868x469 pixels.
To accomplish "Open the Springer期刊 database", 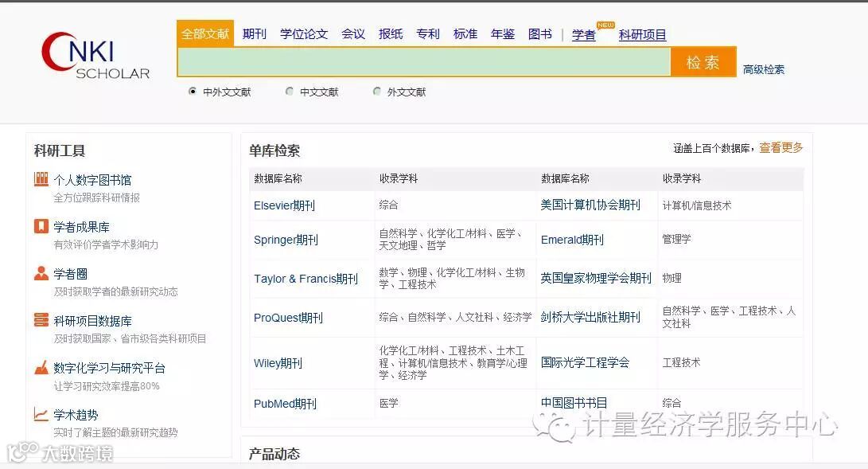I will coord(286,240).
